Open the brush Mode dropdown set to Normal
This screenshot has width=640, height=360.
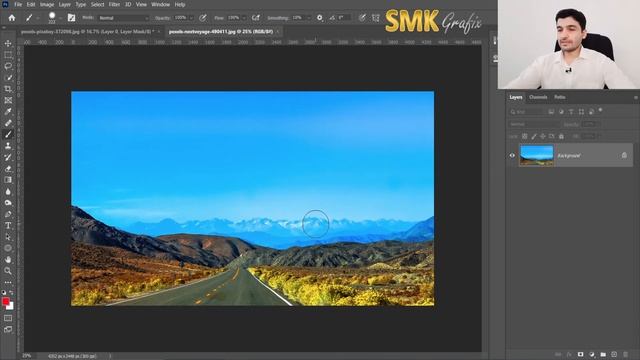point(124,18)
